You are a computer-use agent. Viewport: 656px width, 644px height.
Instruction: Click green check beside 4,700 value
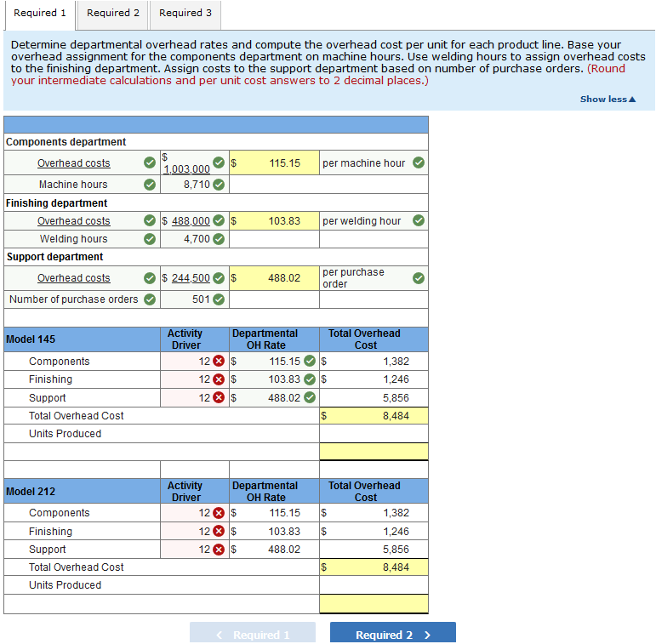[x=219, y=239]
